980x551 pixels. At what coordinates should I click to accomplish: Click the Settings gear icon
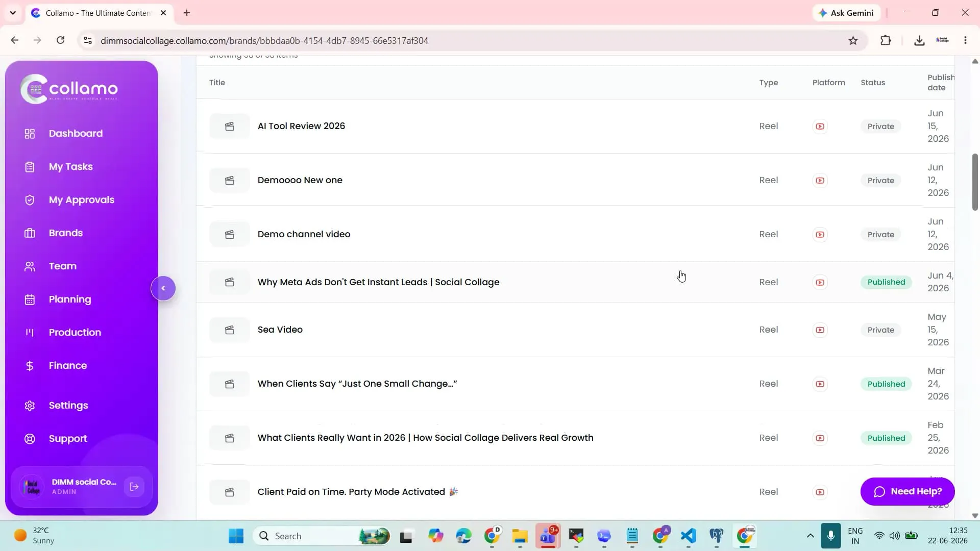(x=30, y=406)
